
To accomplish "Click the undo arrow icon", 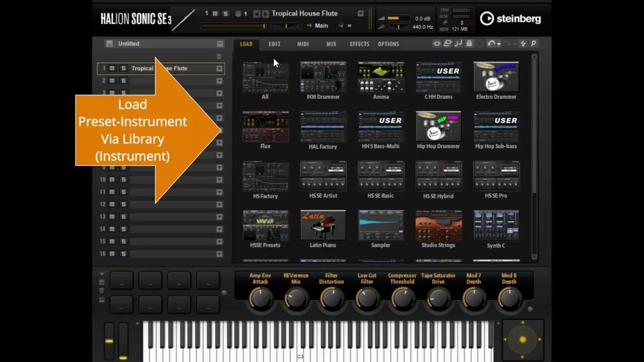I will click(491, 44).
